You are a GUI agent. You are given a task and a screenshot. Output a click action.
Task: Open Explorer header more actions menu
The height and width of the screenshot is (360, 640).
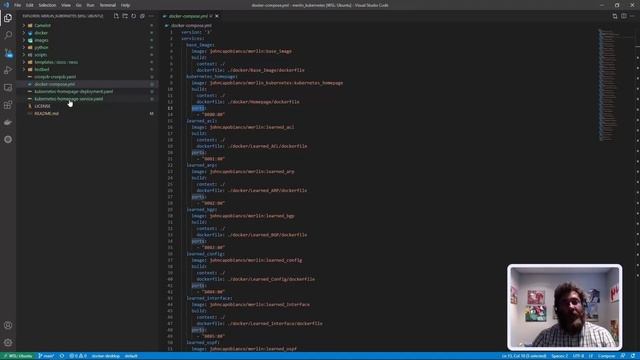151,16
